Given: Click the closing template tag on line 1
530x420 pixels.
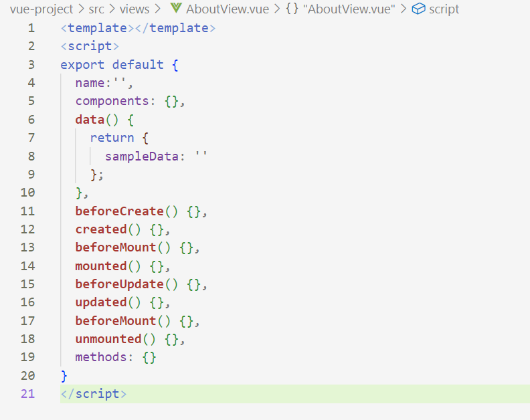Looking at the screenshot, I should coord(175,28).
